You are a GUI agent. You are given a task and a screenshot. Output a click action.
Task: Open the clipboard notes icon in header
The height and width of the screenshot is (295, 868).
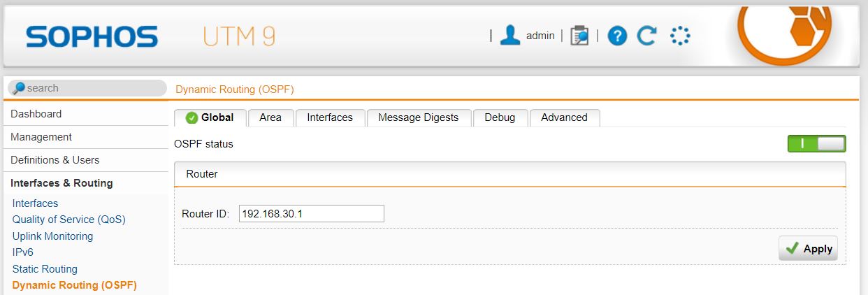coord(579,36)
